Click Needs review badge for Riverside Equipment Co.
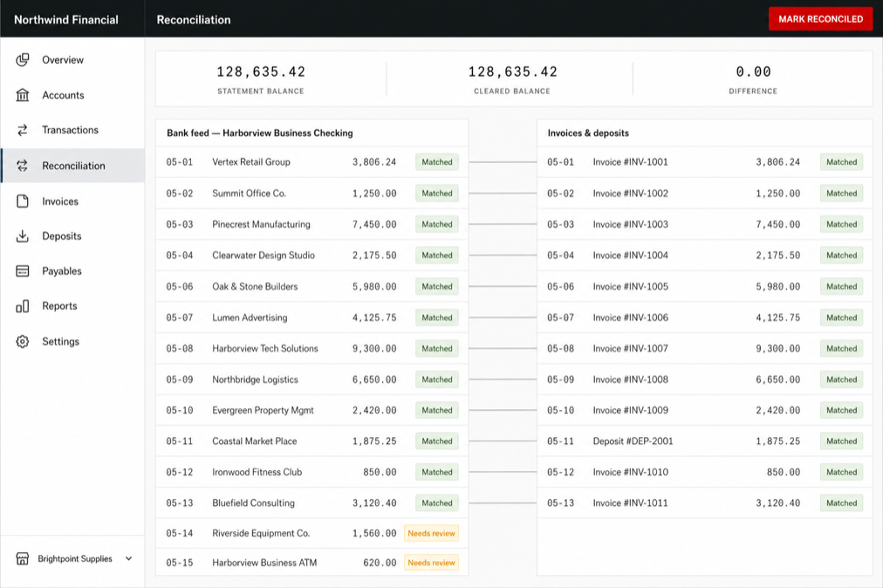 [x=431, y=533]
